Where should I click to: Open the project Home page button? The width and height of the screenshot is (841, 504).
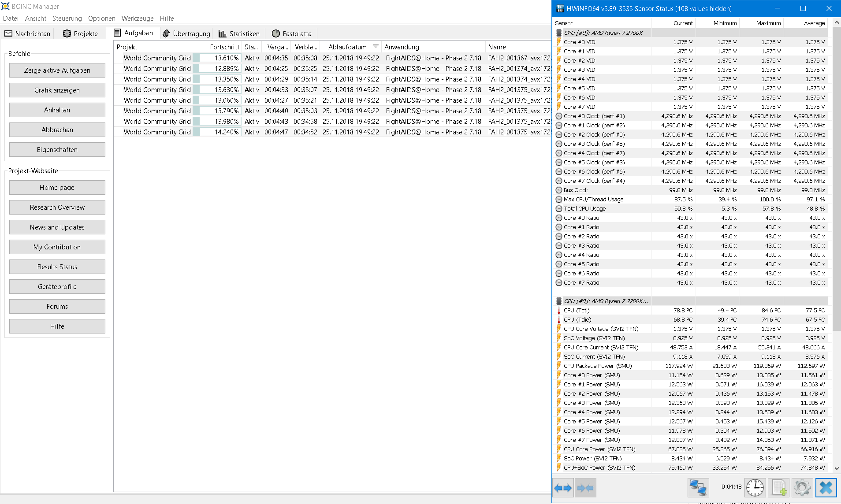coord(57,188)
